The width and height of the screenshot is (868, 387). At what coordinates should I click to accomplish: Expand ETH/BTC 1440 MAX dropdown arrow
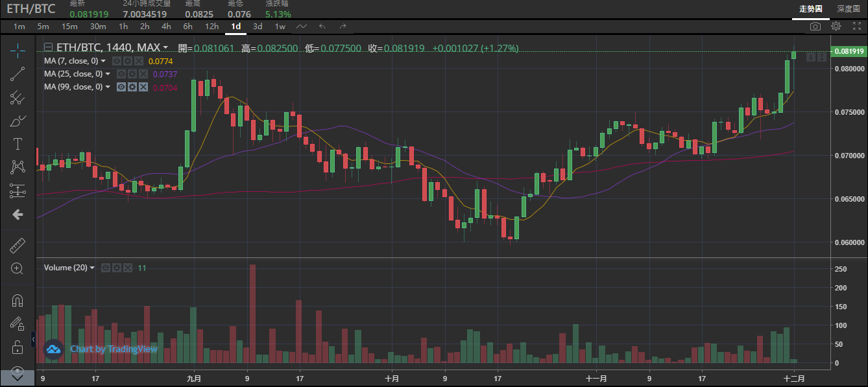point(165,48)
